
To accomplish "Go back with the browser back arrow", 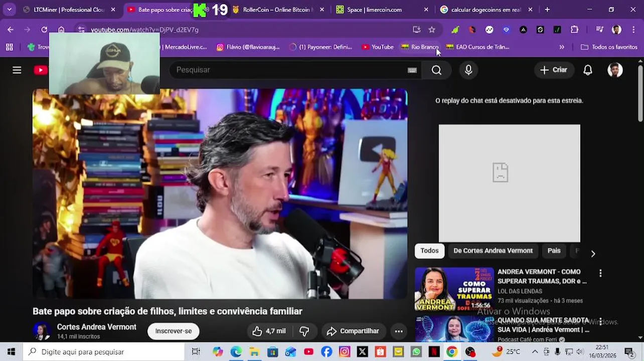I will click(x=11, y=30).
